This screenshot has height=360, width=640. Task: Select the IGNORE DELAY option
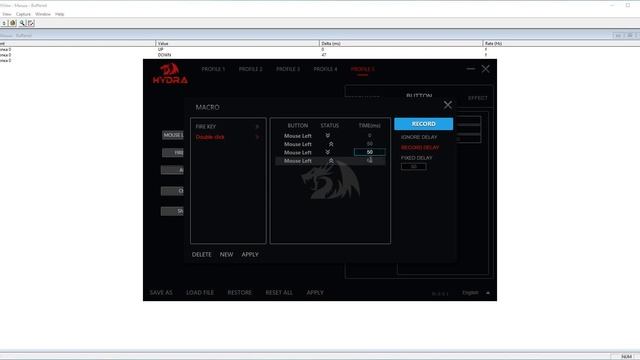[x=419, y=137]
